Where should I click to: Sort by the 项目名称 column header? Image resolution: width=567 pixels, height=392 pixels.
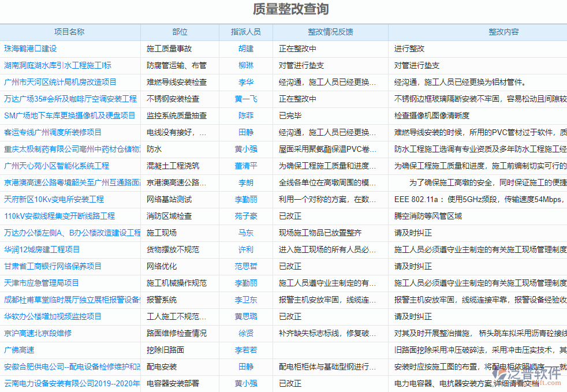tap(70, 32)
